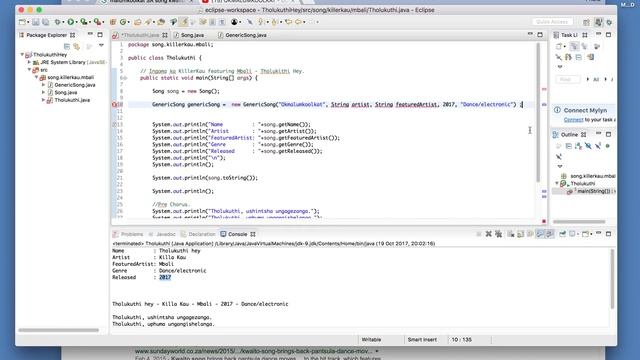This screenshot has height=360, width=640.
Task: Click the Save All toolbar icon
Action: click(45, 22)
